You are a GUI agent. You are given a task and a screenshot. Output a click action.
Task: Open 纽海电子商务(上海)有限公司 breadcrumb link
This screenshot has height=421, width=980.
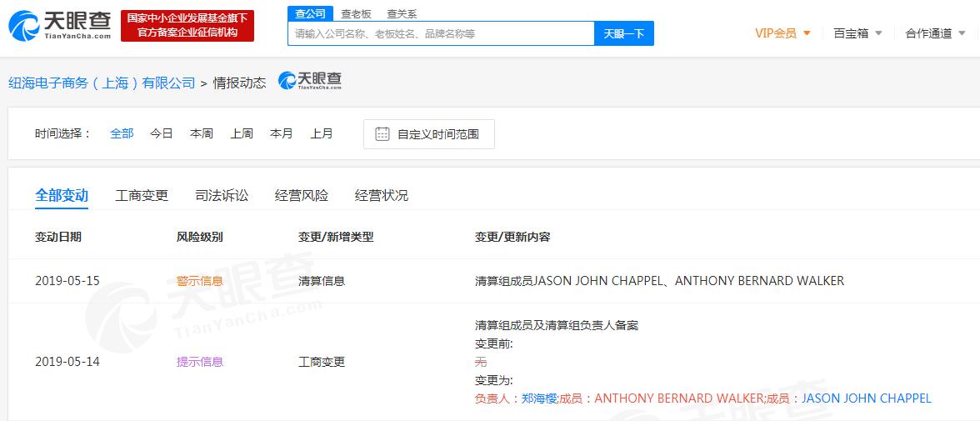coord(102,83)
